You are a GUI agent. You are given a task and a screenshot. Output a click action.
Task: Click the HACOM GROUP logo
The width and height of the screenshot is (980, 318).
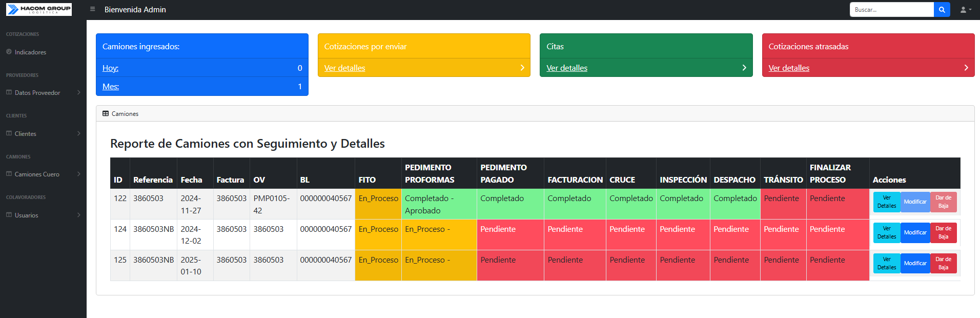coord(39,9)
